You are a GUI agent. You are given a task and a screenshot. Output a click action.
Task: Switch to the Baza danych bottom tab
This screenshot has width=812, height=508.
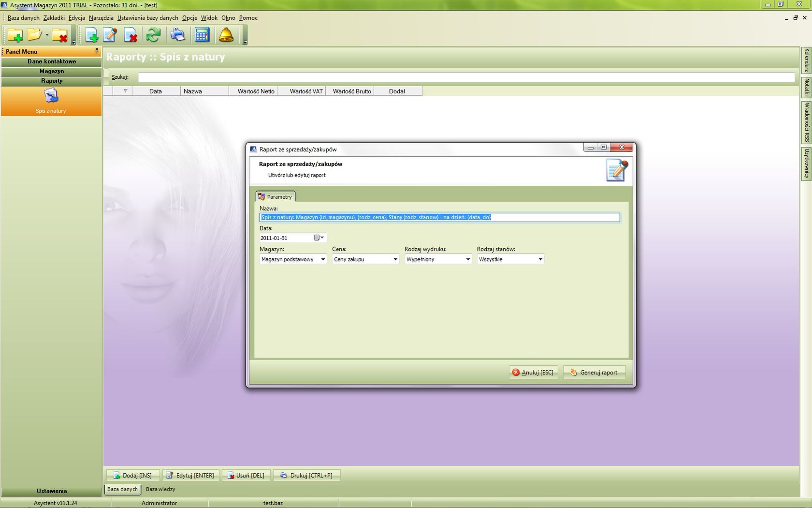coord(122,489)
